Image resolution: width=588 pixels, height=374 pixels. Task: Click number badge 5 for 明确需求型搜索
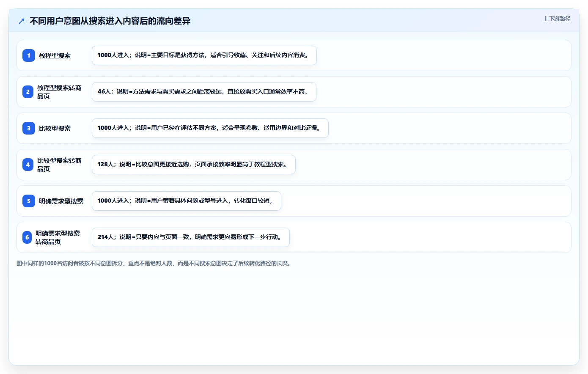tap(29, 201)
